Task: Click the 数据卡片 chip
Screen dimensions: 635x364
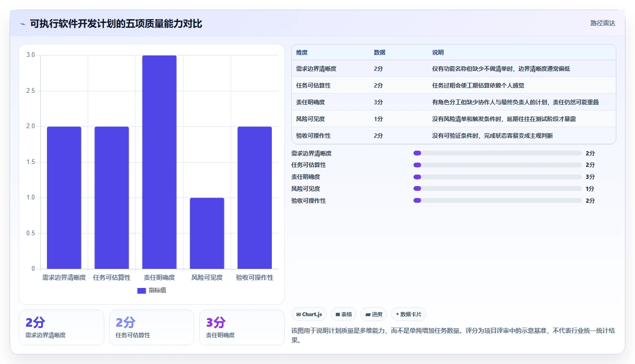Action: [x=409, y=314]
